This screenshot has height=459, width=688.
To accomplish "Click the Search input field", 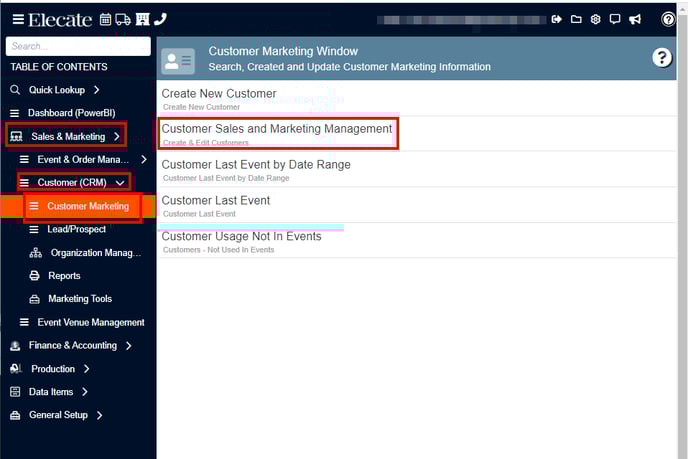I will pos(78,46).
